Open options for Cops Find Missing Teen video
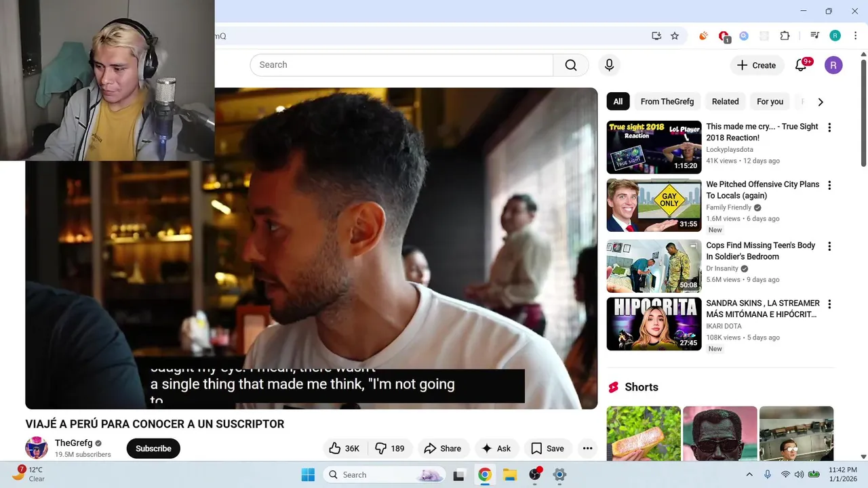 click(829, 246)
